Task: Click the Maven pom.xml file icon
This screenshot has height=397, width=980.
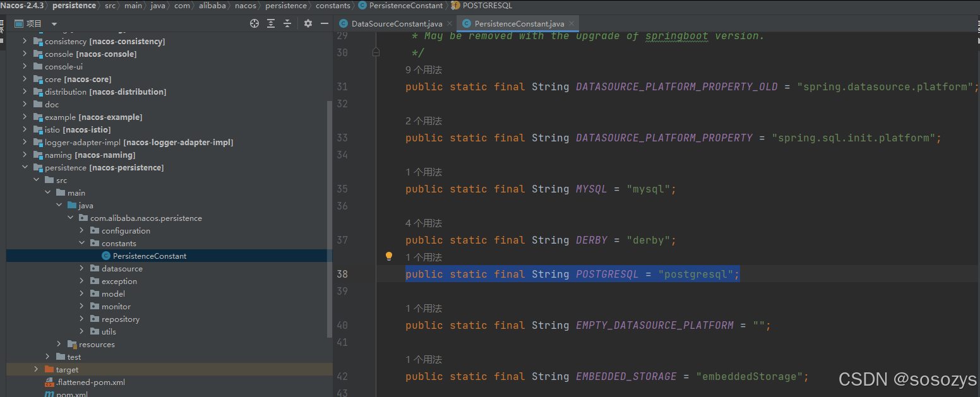Action: coord(49,394)
